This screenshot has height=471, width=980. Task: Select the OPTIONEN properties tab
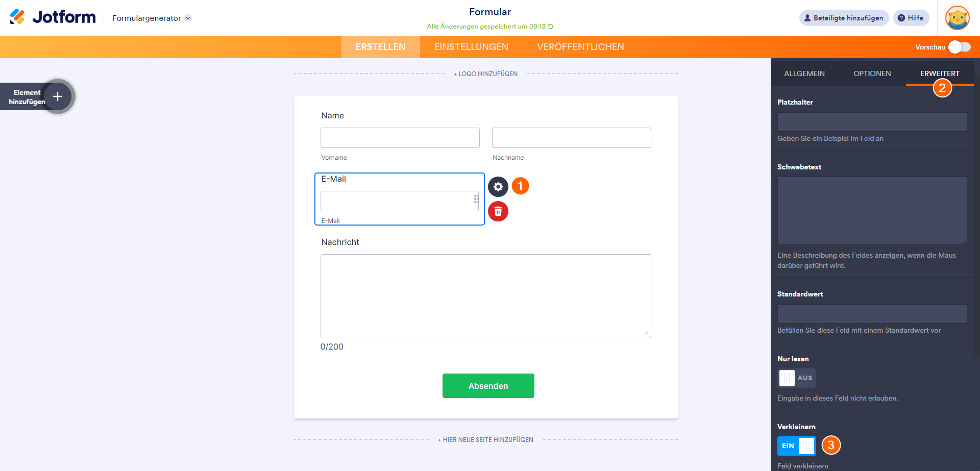872,73
